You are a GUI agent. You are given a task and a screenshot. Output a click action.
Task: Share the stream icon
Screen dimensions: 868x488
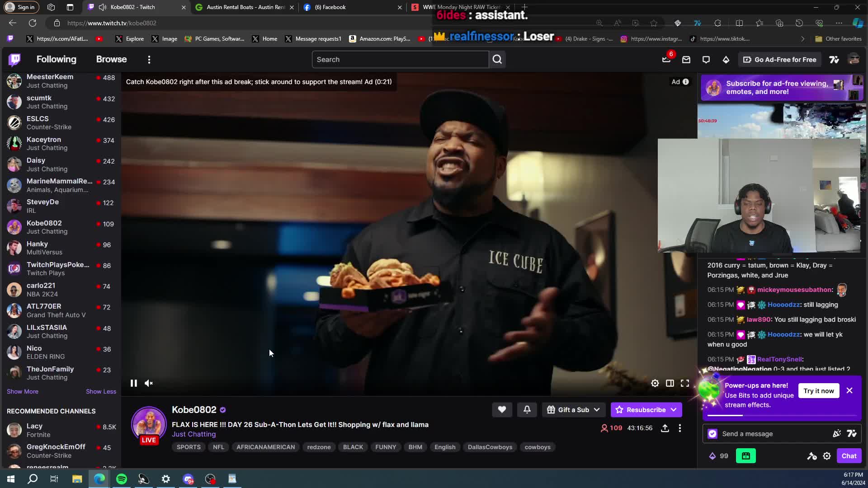coord(665,428)
